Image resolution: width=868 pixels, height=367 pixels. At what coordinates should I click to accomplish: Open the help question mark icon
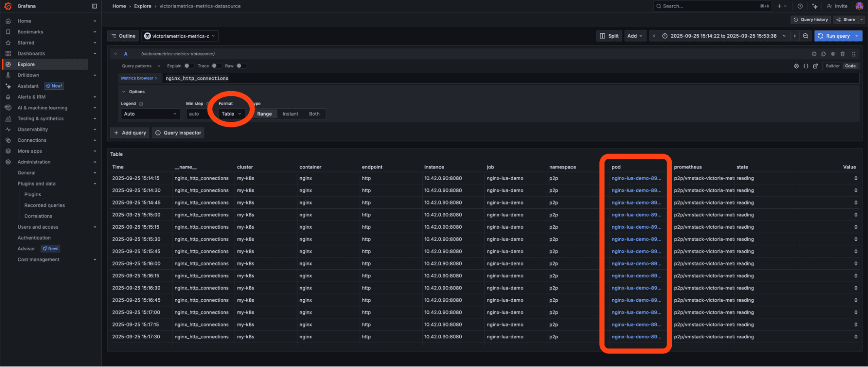tap(800, 6)
